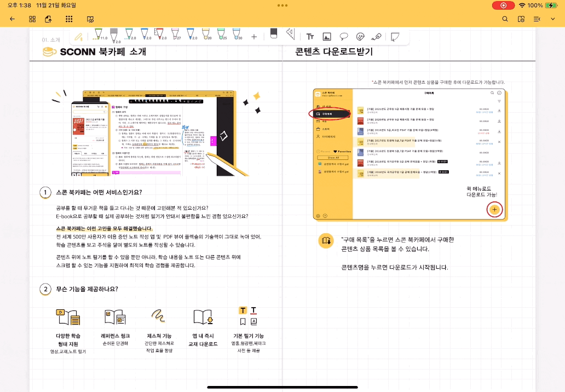Tap the text '콘텐츠명을 누르면 다운로드가 시작됩니다.'
The height and width of the screenshot is (392, 565).
click(395, 267)
